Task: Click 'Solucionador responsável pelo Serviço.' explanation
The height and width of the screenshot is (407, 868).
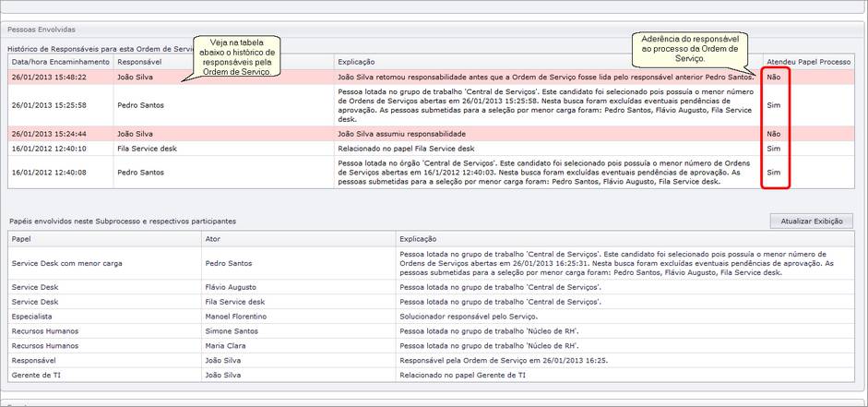Action: click(469, 317)
